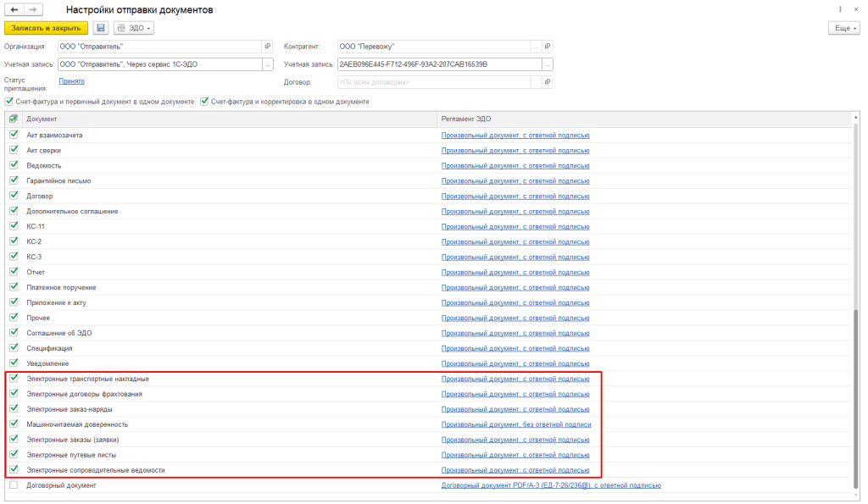Uncheck the КС-2 row checkbox
This screenshot has height=504, width=868.
14,241
